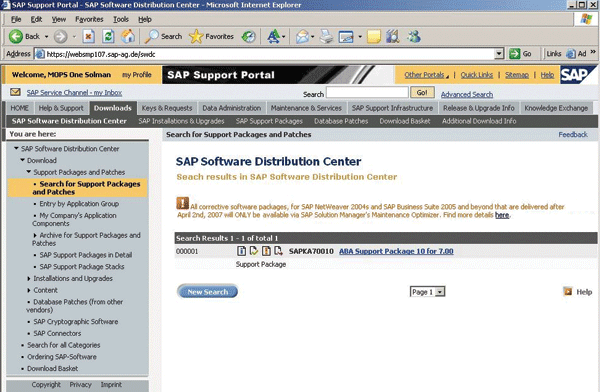
Task: Click the Address URL field
Action: pyautogui.click(x=265, y=54)
